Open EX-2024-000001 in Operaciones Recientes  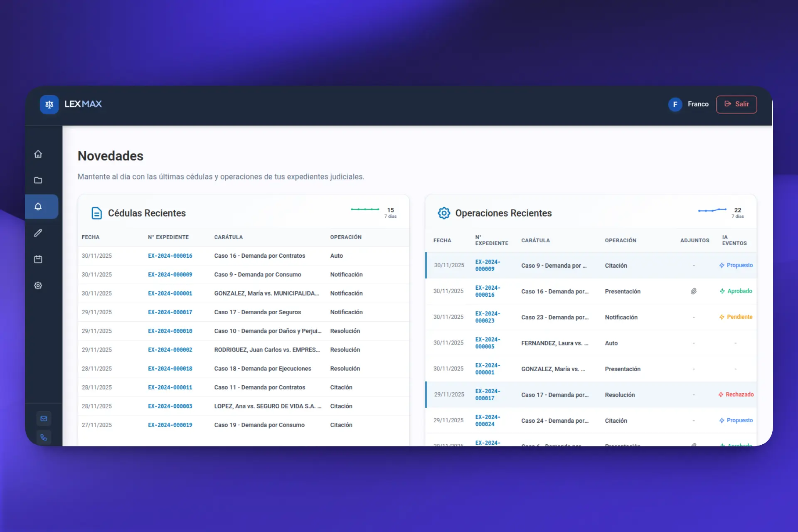pos(488,369)
